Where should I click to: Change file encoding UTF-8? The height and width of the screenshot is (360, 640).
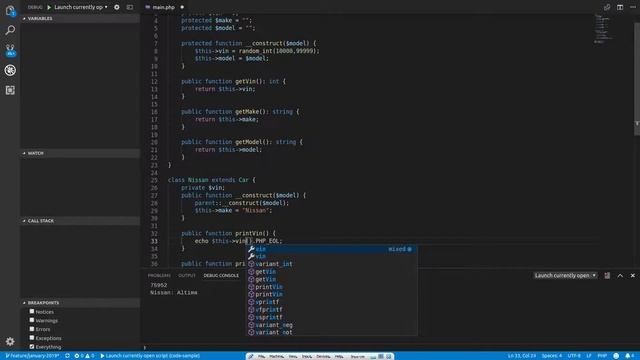[x=574, y=356]
